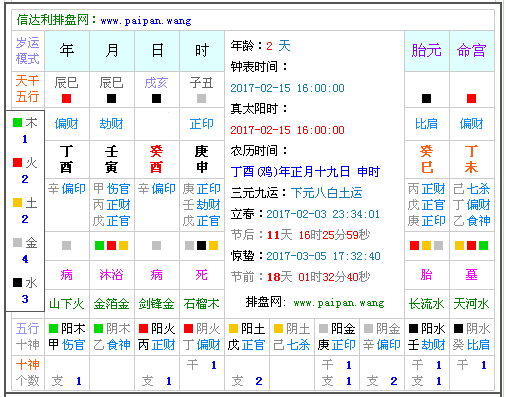
Task: Click the black 水 legend swatch
Action: (17, 282)
